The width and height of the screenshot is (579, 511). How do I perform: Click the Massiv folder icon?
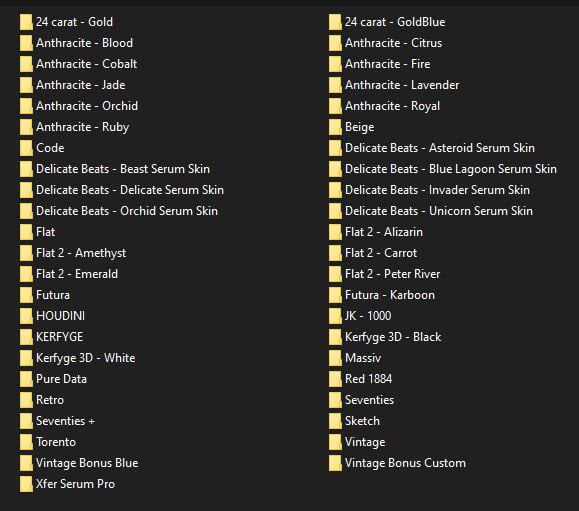(x=335, y=358)
